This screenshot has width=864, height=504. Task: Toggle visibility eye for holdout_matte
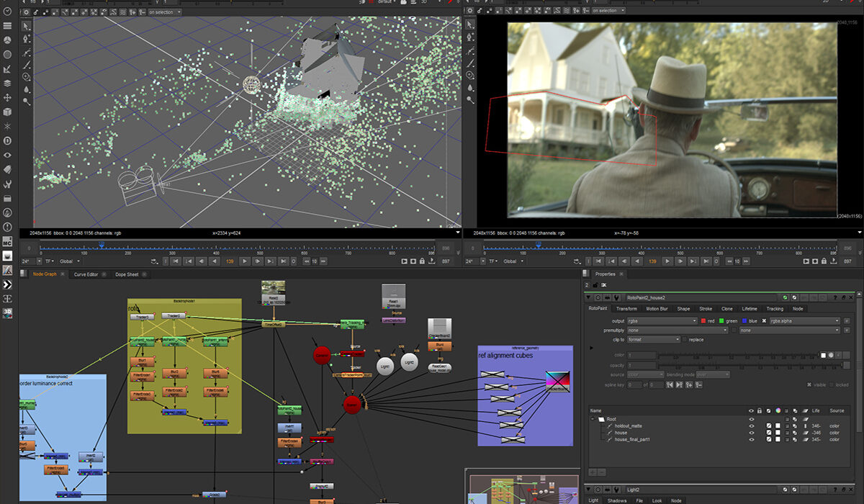click(x=751, y=426)
